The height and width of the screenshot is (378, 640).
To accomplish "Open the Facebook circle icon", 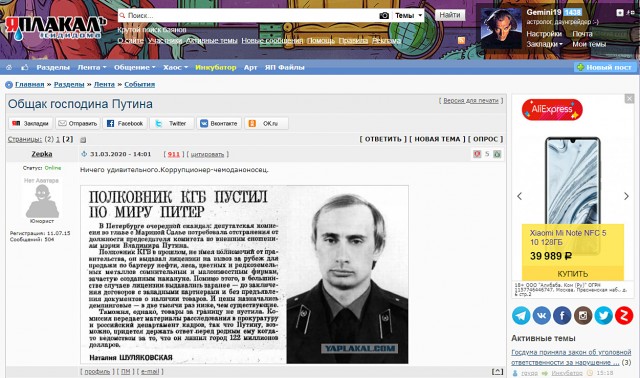I will [x=562, y=316].
